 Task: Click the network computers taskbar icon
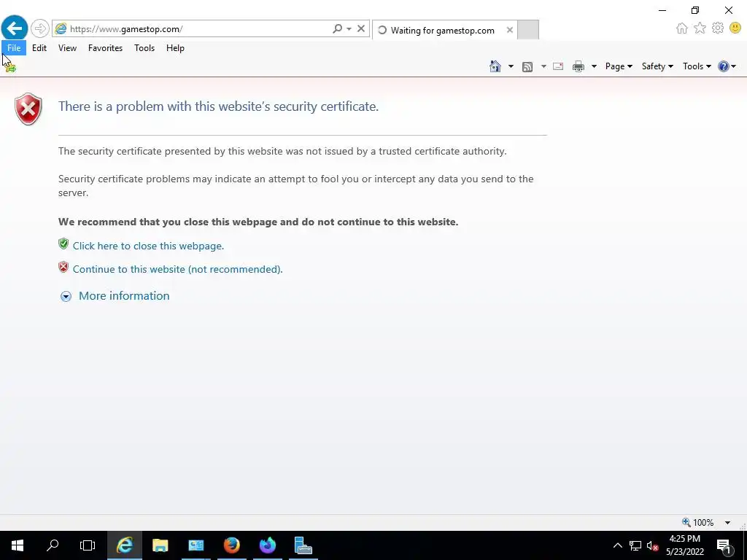tap(303, 545)
